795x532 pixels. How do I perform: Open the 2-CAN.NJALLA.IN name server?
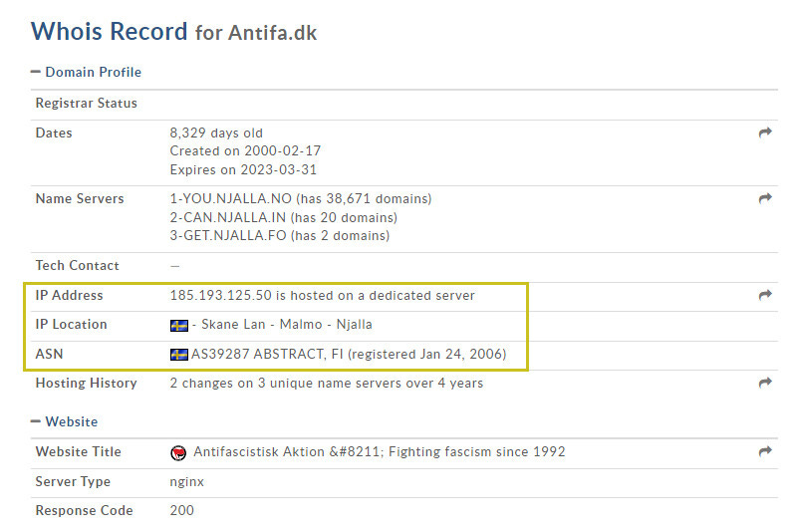click(228, 217)
